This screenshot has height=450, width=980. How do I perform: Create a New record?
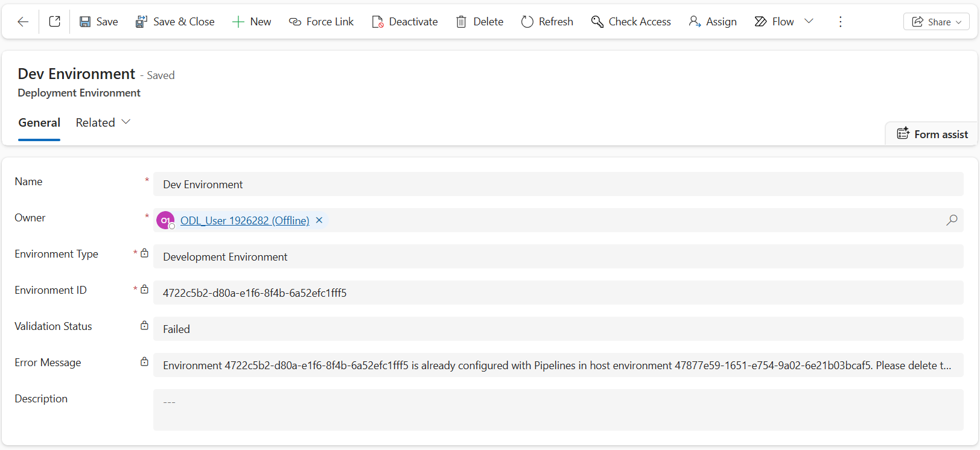252,22
